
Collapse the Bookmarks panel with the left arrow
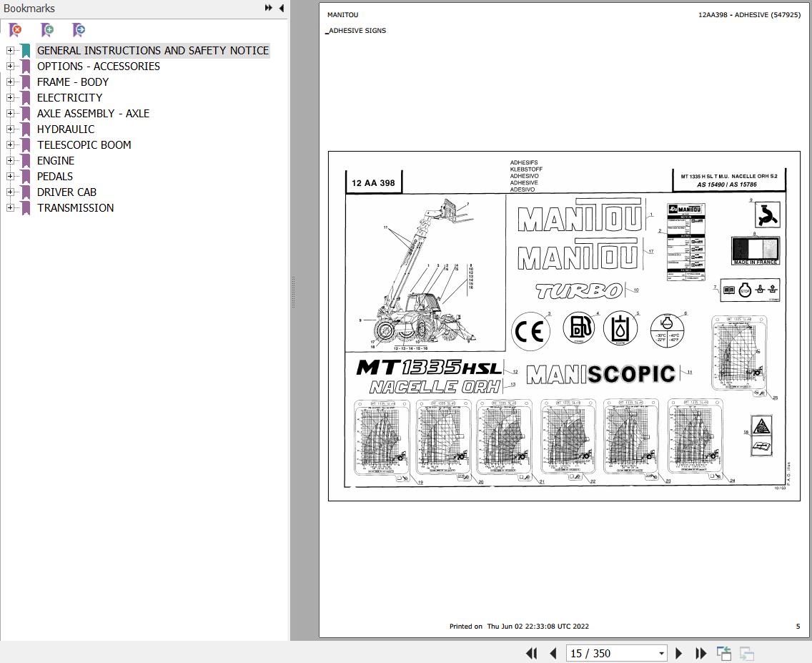click(281, 8)
